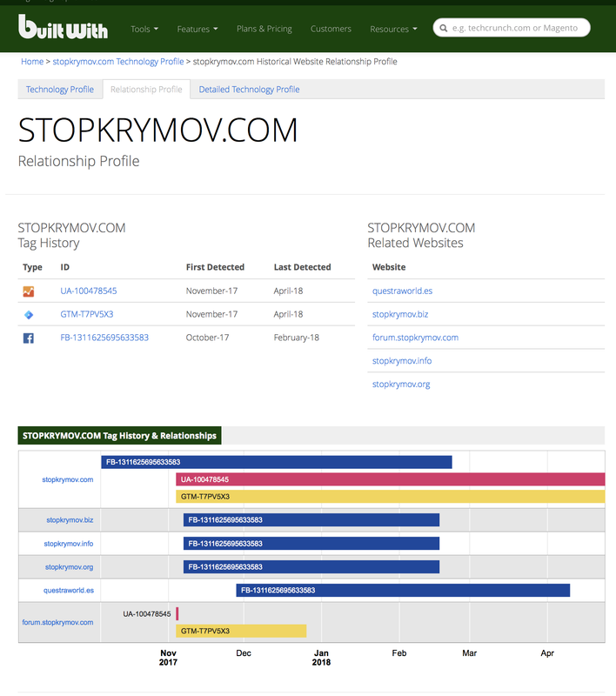Open related website stopkrymov.info

coord(402,361)
